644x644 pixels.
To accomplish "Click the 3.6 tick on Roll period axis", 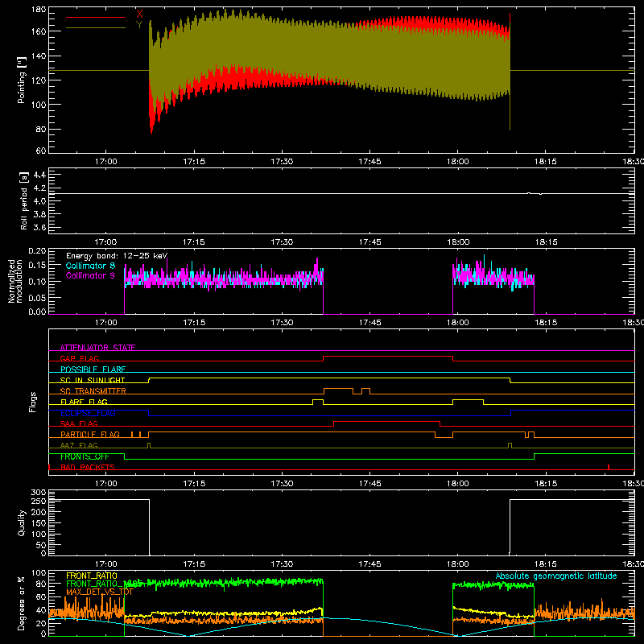I will [x=39, y=227].
